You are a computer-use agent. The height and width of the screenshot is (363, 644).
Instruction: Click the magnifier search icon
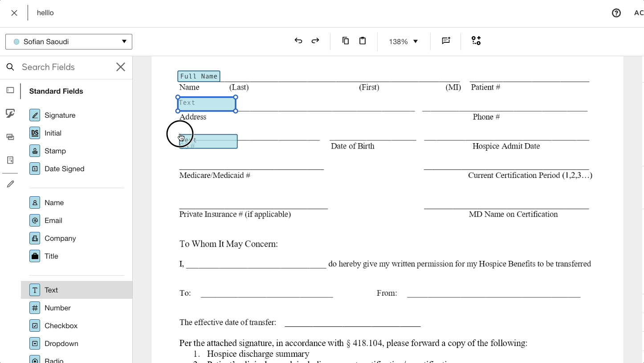pyautogui.click(x=10, y=67)
